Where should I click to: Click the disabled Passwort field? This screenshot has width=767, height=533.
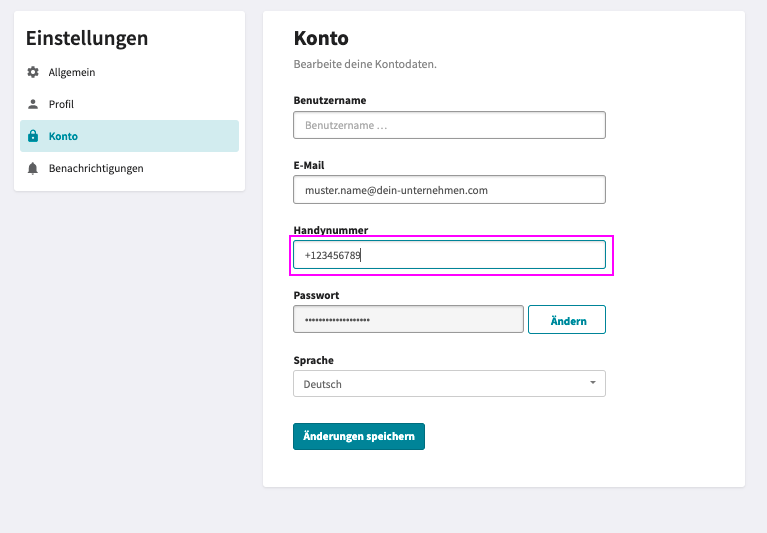pos(408,319)
